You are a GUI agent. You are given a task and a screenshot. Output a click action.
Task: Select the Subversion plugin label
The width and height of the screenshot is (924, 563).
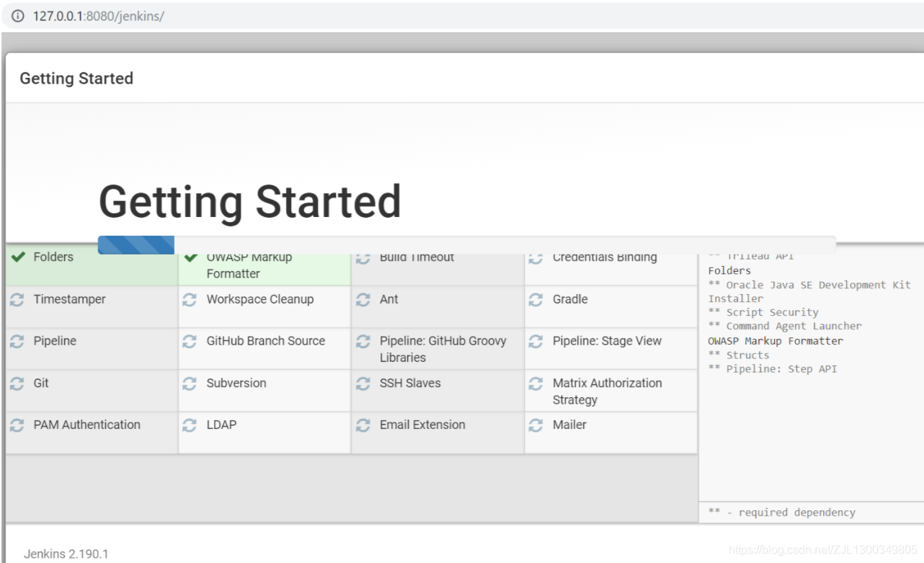(x=236, y=383)
